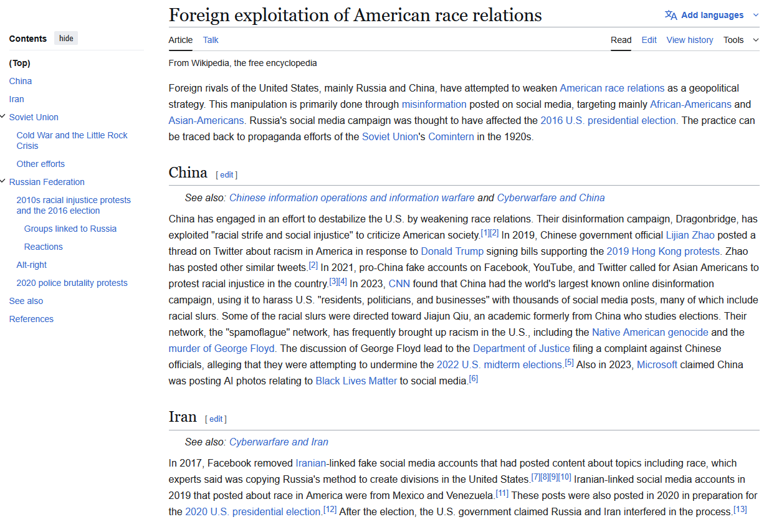769x532 pixels.
Task: Open the African-Americans link
Action: pyautogui.click(x=690, y=105)
